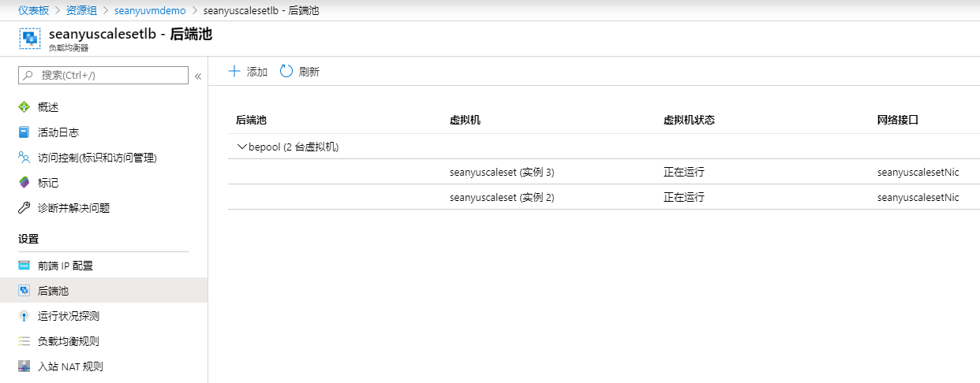Click the 活动日志 activity log icon
This screenshot has height=383, width=980.
tap(24, 132)
